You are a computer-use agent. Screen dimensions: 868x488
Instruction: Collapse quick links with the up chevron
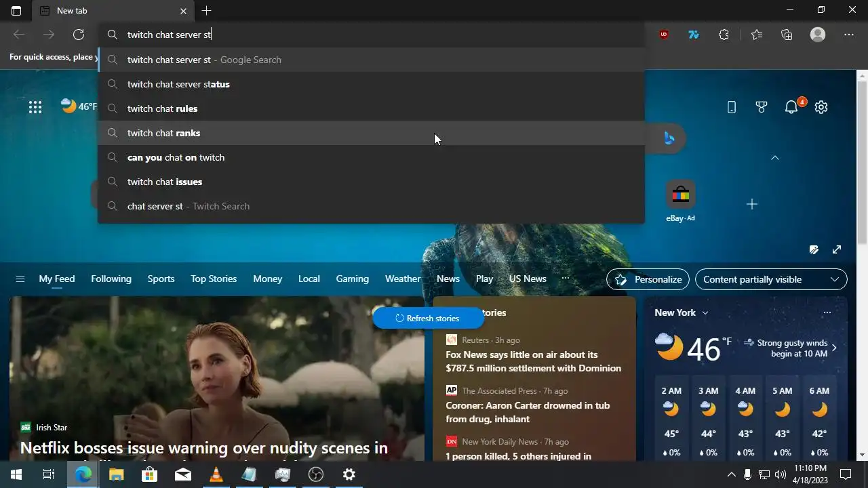pos(775,157)
